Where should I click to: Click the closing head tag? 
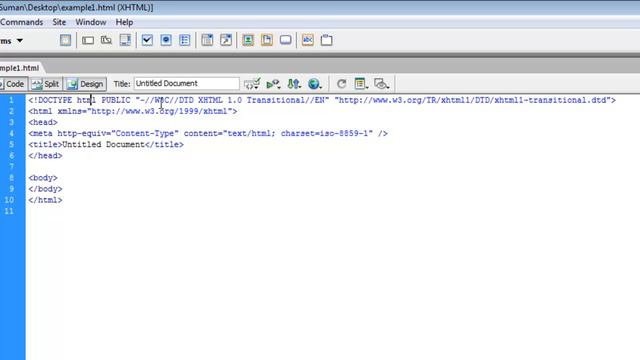click(45, 156)
